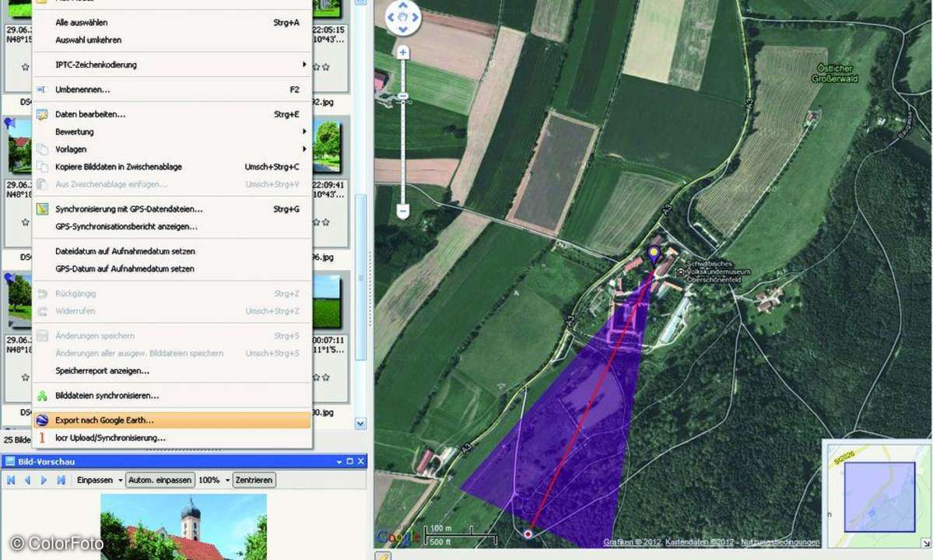Click the image list scrollbar down arrow

(360, 424)
